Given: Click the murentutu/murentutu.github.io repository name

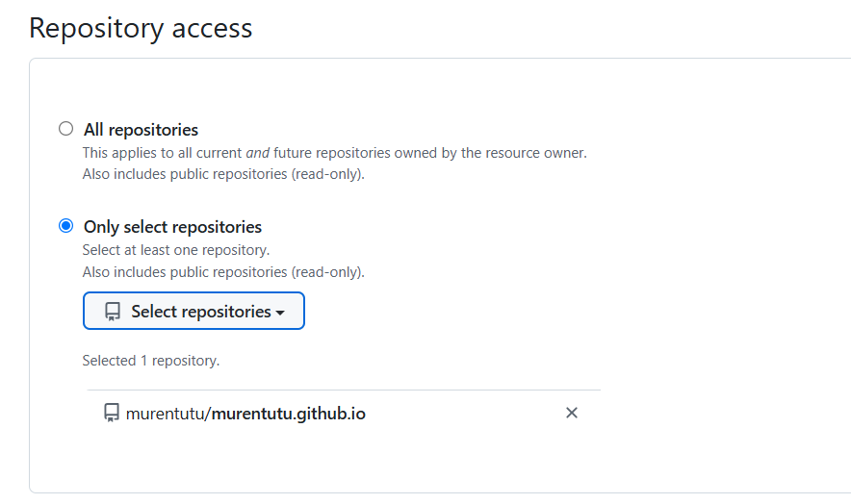Looking at the screenshot, I should tap(245, 414).
